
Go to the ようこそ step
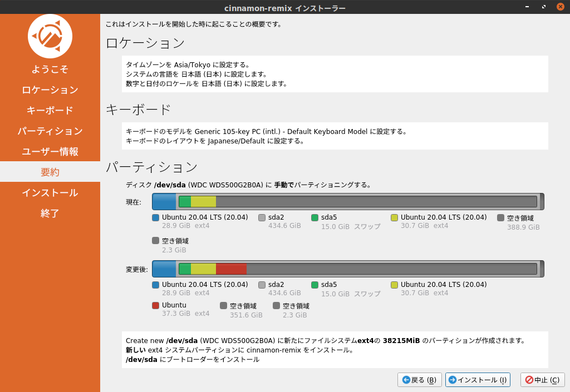[50, 69]
